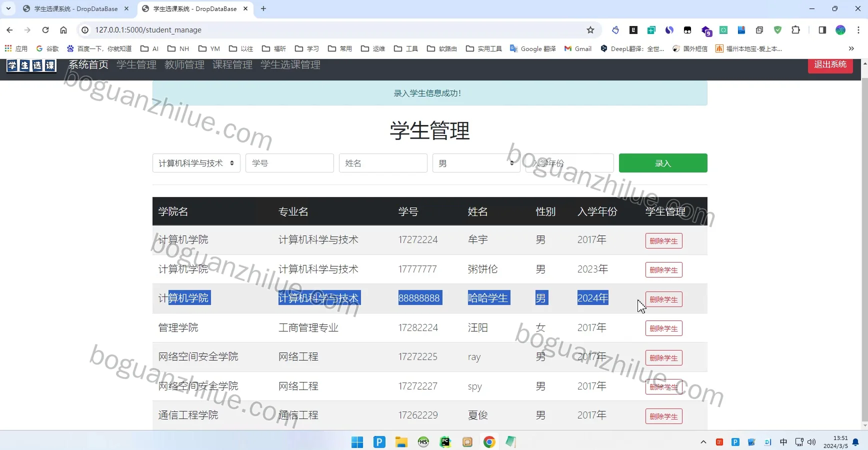Image resolution: width=868 pixels, height=450 pixels.
Task: Reload the current page
Action: point(45,30)
